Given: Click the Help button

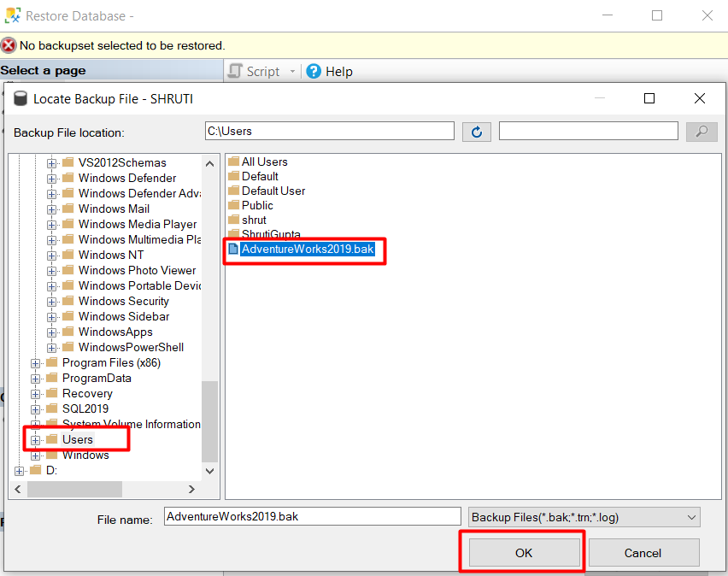Looking at the screenshot, I should pyautogui.click(x=330, y=72).
